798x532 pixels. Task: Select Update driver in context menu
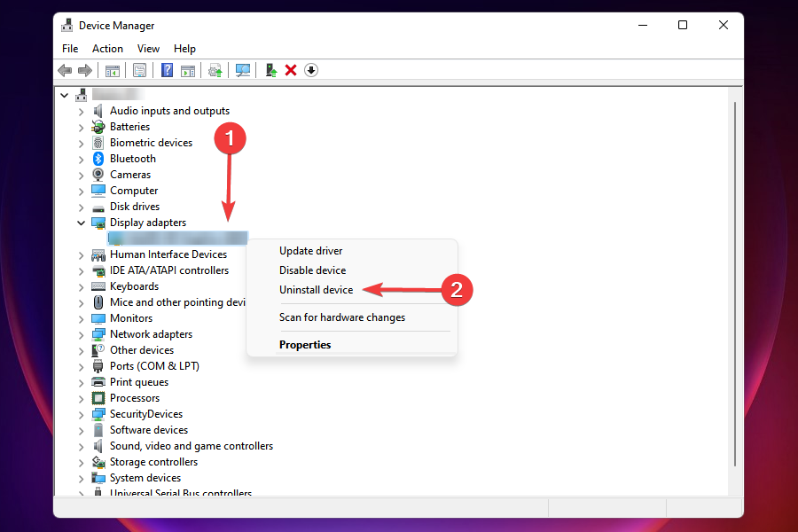point(310,251)
